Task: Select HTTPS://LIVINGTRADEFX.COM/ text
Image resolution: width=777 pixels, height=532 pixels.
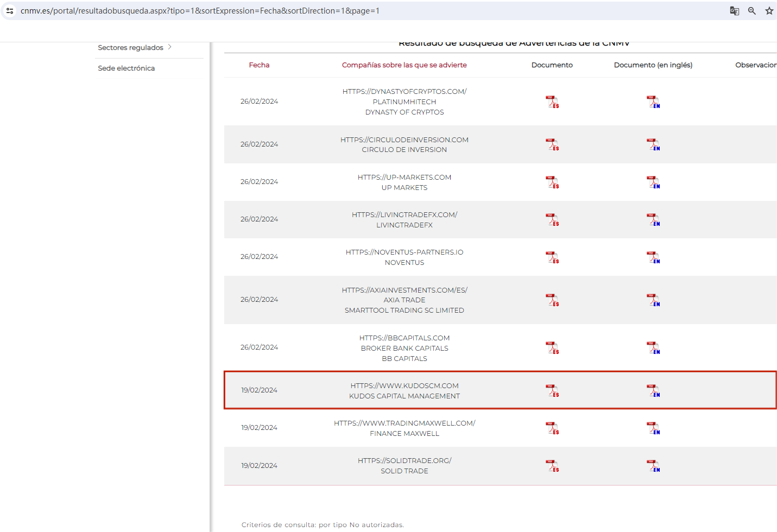Action: (405, 215)
